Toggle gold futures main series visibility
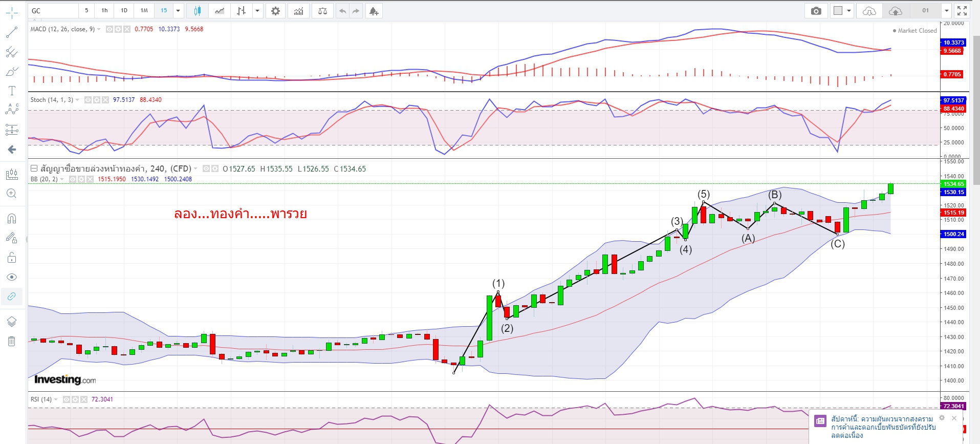 pyautogui.click(x=206, y=168)
